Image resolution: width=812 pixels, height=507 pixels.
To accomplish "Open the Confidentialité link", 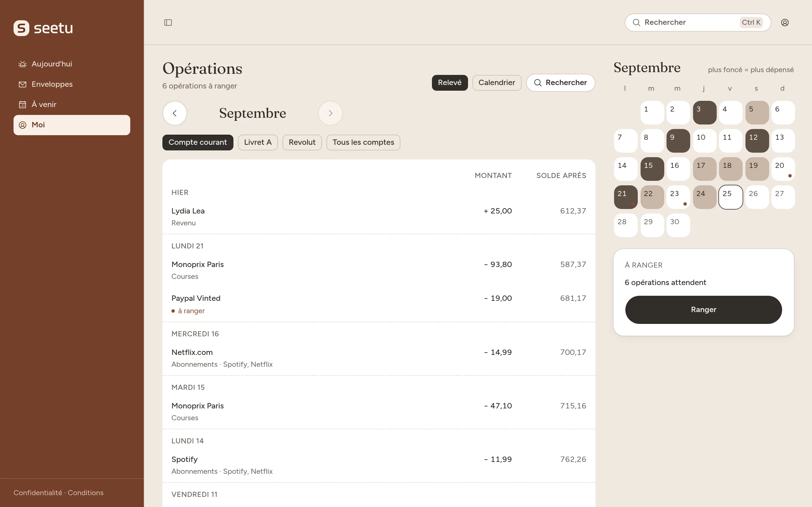I will click(37, 493).
